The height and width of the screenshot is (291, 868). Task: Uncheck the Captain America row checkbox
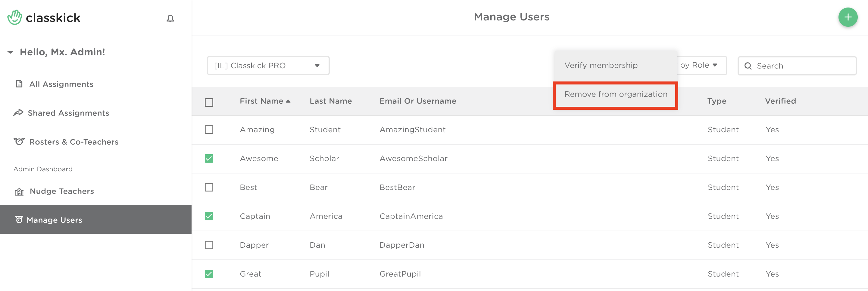coord(209,216)
